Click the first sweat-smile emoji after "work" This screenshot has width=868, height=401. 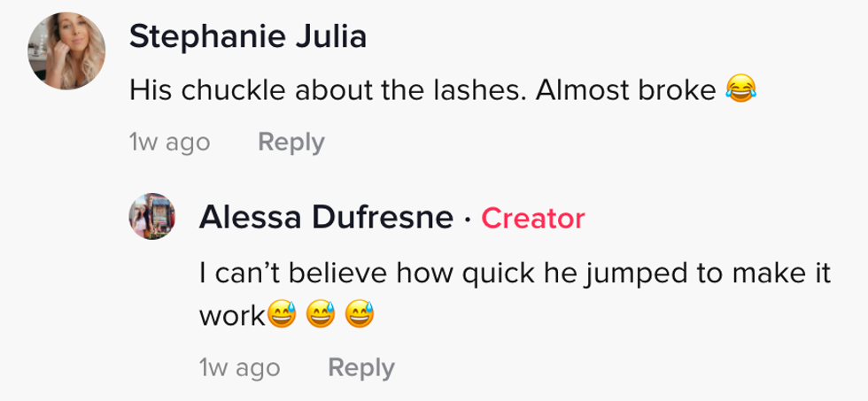click(x=282, y=315)
